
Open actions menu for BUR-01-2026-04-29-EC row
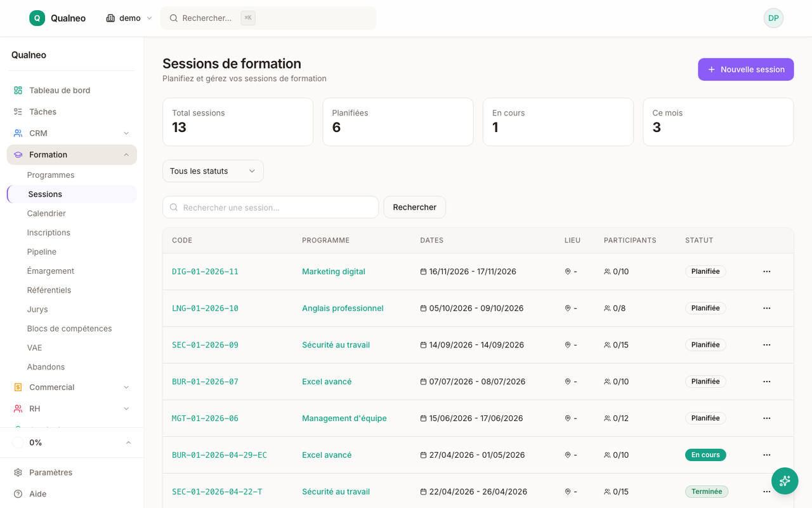click(767, 455)
